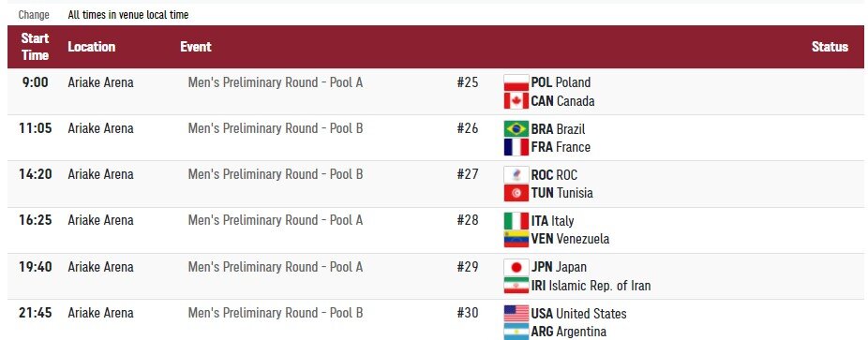Click the Argentina flag icon
Screen dimensions: 868x340
(516, 332)
